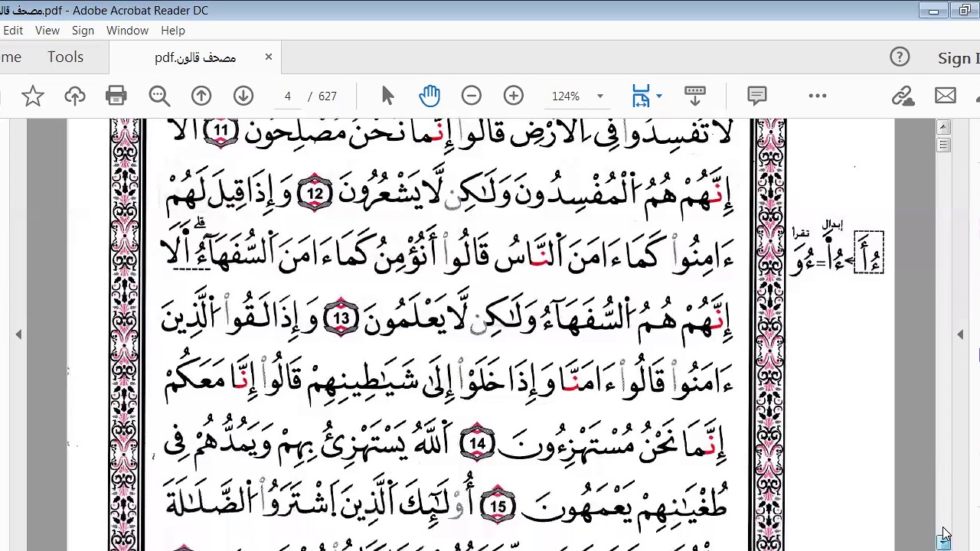Click the page number field showing 4
This screenshot has height=551, width=980.
(x=288, y=96)
